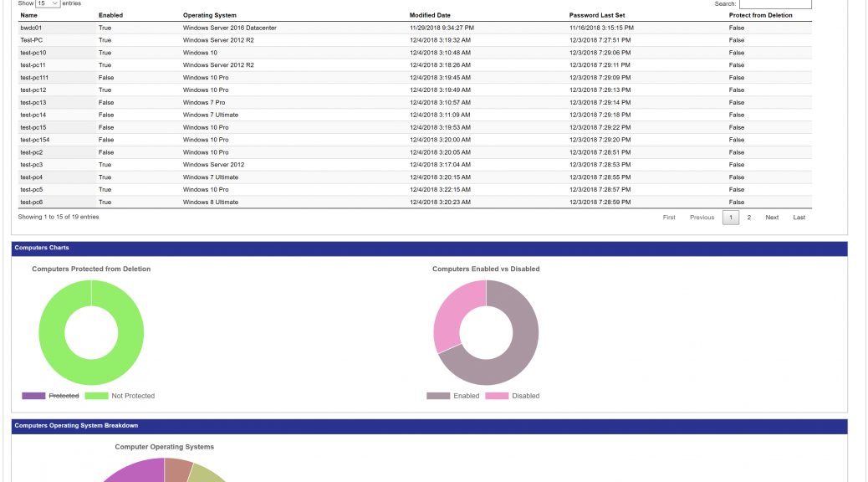
Task: Click the Next pagination link
Action: pyautogui.click(x=772, y=218)
